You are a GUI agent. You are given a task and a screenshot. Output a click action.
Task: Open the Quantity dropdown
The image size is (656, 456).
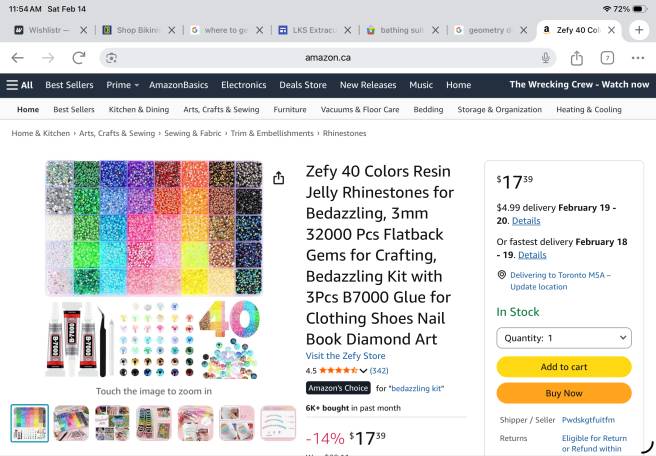pyautogui.click(x=564, y=338)
